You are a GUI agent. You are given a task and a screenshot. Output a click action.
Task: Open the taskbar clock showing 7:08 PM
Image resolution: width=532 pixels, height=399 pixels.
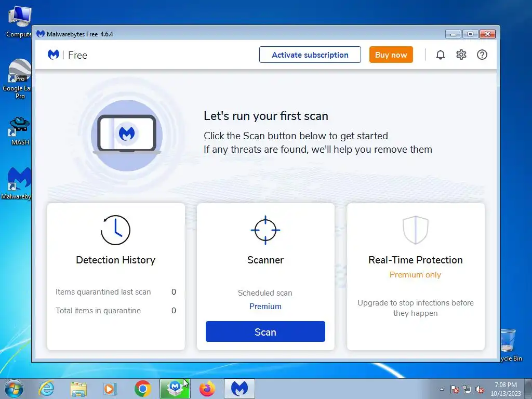506,389
